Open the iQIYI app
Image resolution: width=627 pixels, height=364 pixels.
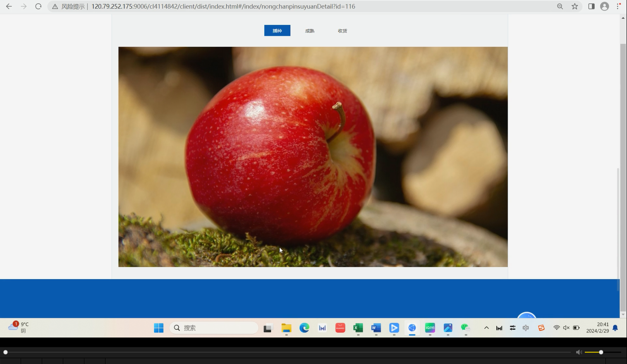(430, 328)
